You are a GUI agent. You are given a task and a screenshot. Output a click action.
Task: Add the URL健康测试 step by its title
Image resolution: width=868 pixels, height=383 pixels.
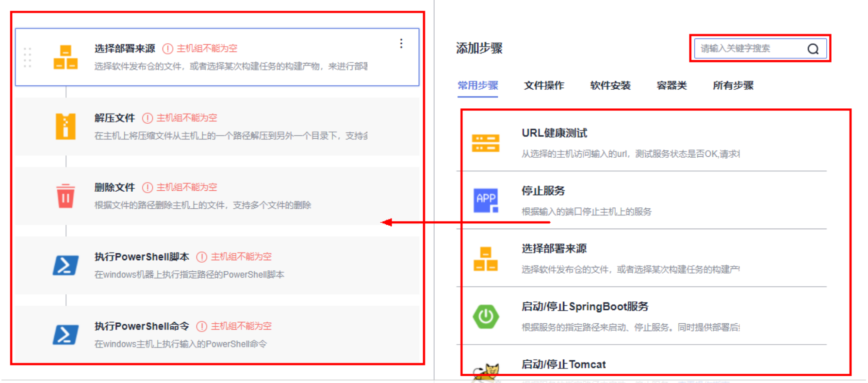pyautogui.click(x=554, y=133)
